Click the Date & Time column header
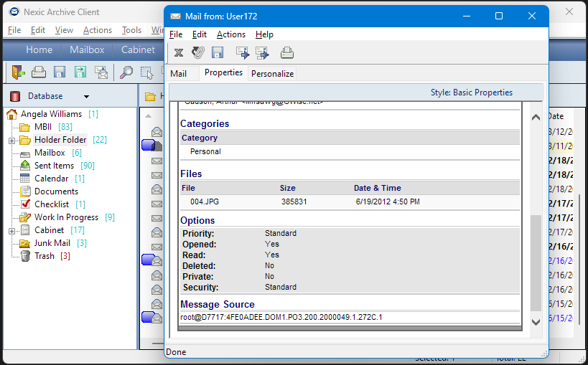 pyautogui.click(x=377, y=188)
